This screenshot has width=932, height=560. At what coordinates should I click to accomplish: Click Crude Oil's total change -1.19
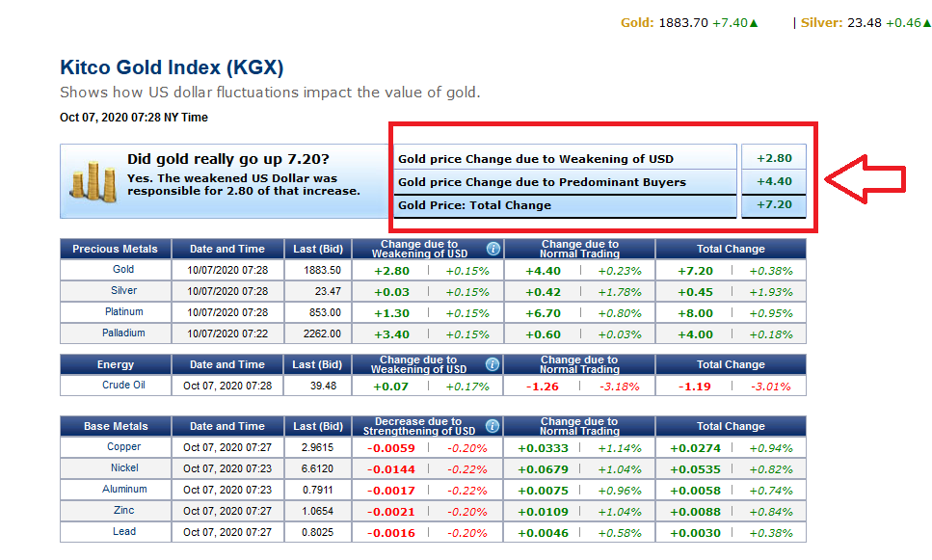click(x=694, y=387)
